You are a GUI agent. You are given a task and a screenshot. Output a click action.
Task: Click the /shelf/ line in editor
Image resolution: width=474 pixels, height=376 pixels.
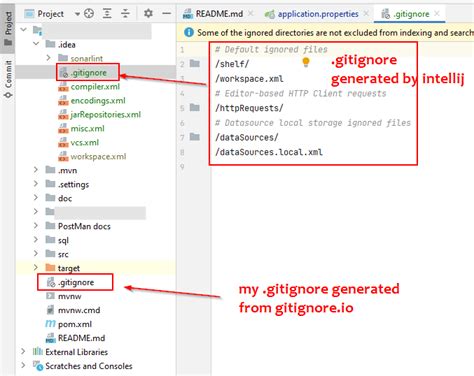click(x=232, y=64)
